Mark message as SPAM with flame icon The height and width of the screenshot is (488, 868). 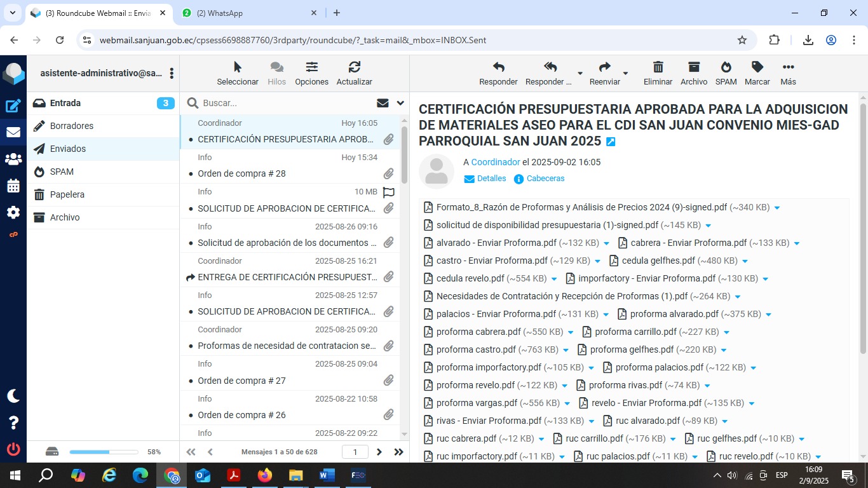pyautogui.click(x=726, y=67)
